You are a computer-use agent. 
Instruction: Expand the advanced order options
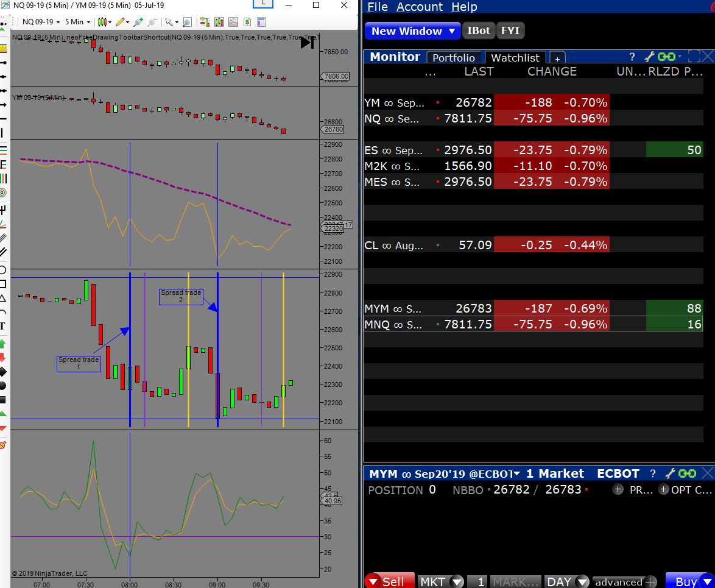(x=625, y=582)
